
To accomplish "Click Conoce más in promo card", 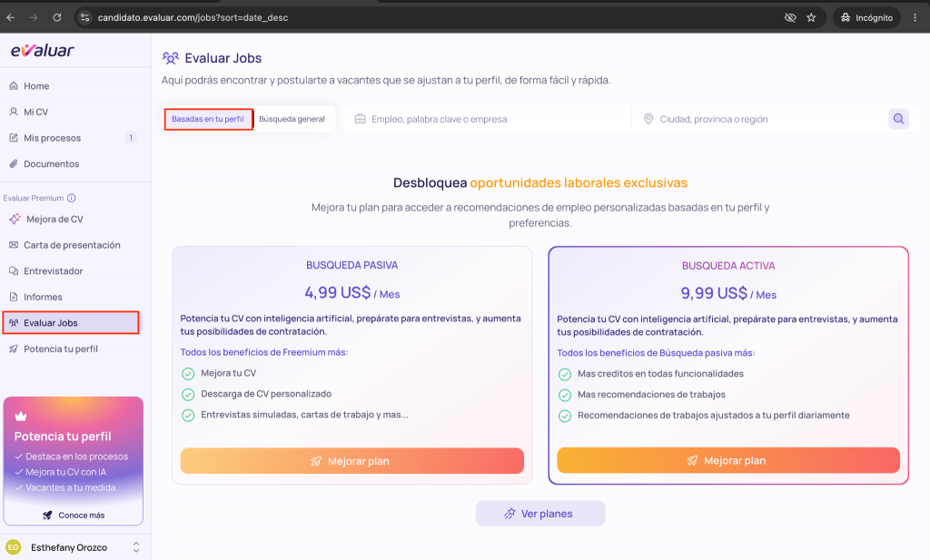I will (x=74, y=515).
